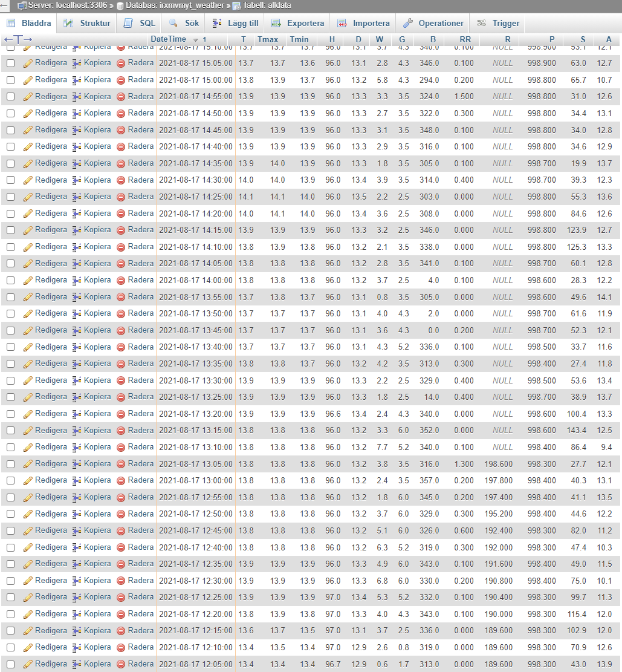Sort by Tmax column header
Screen dimensions: 622x672
[x=268, y=39]
